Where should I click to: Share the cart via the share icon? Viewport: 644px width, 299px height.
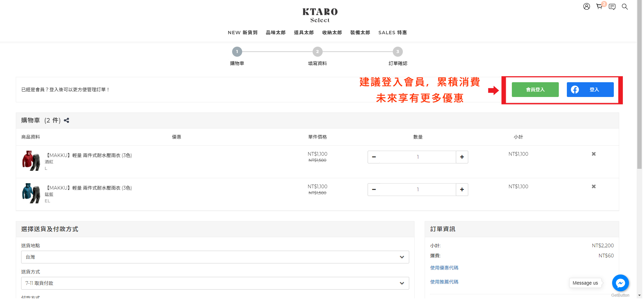pos(66,120)
